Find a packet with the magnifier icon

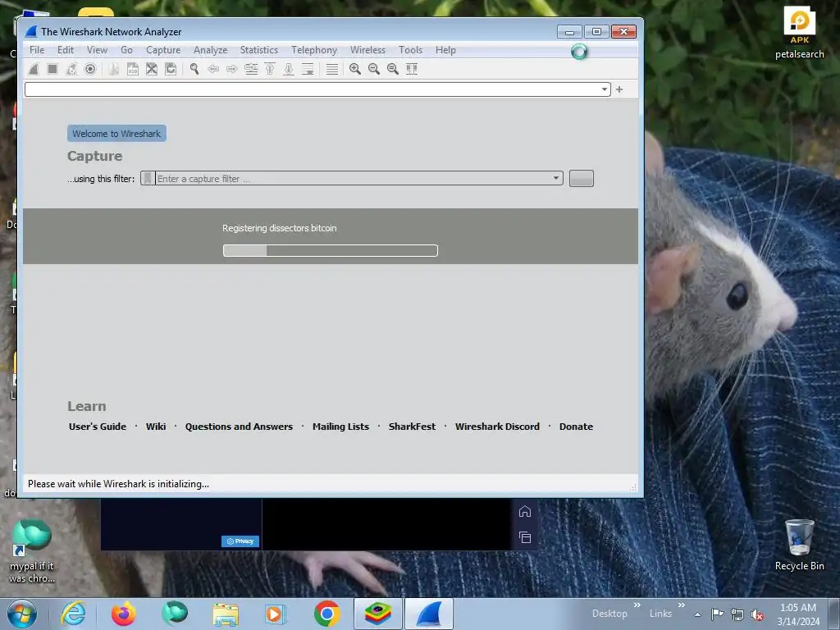(x=194, y=69)
